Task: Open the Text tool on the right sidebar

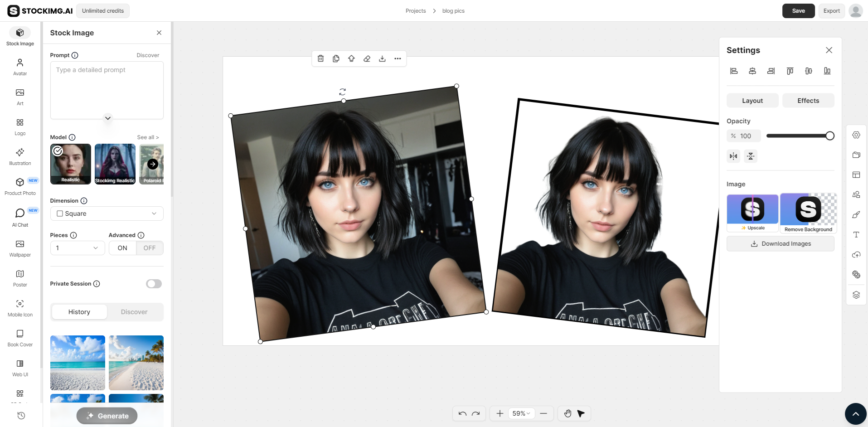Action: pyautogui.click(x=856, y=234)
